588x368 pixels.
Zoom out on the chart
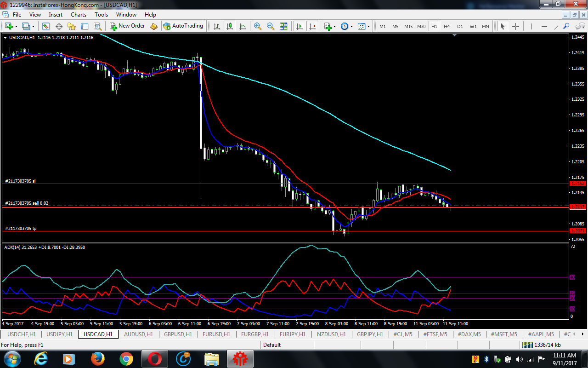[x=271, y=26]
